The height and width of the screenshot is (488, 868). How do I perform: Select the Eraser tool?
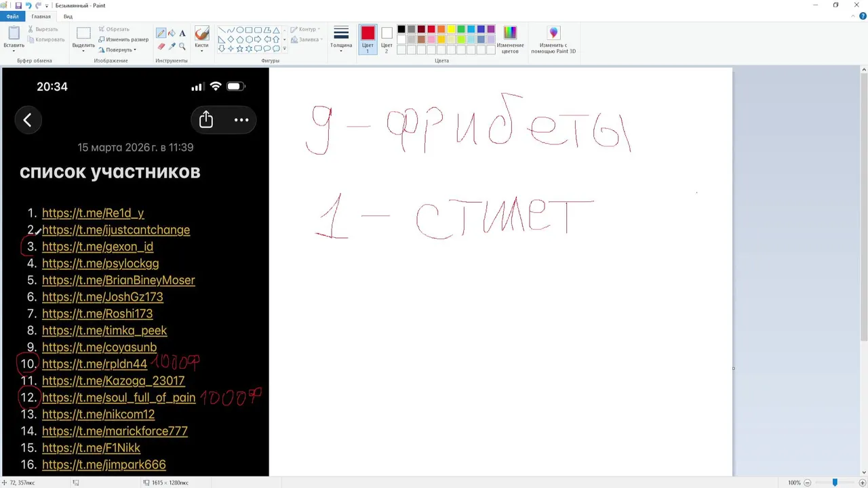(x=161, y=46)
